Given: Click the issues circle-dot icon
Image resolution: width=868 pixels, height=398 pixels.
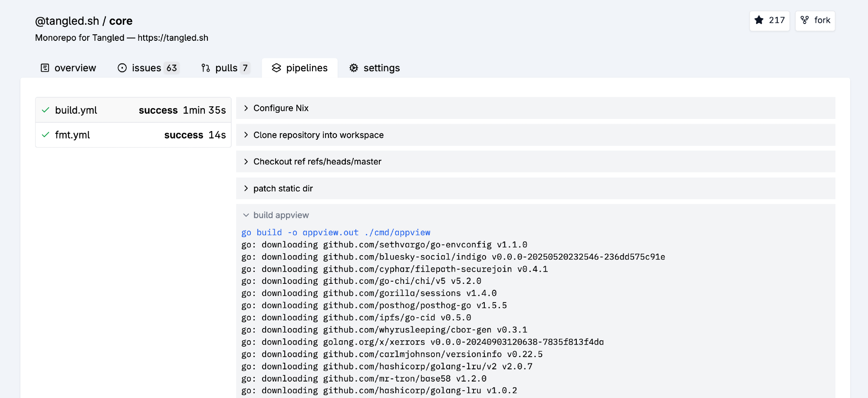Looking at the screenshot, I should point(122,68).
